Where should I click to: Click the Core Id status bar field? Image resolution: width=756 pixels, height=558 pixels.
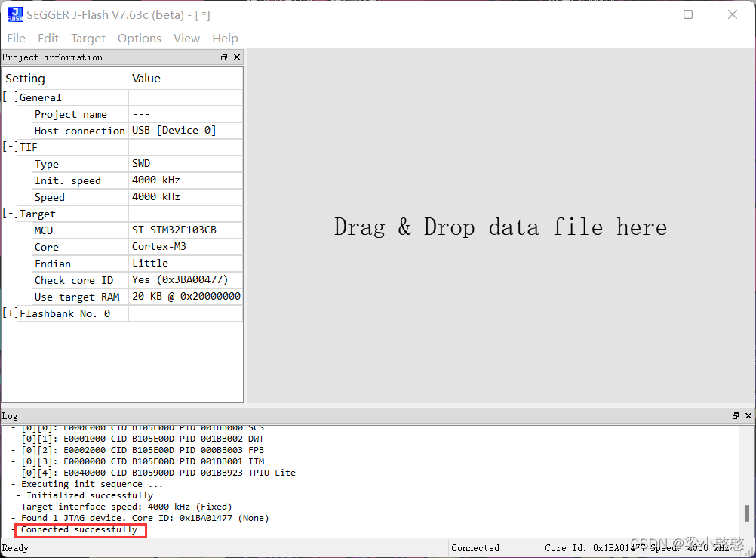tap(595, 548)
